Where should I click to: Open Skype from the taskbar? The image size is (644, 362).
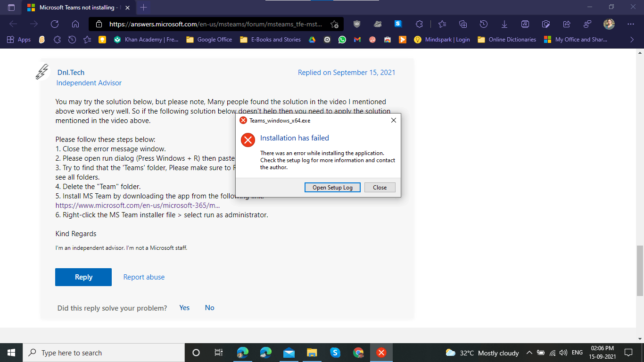click(335, 353)
